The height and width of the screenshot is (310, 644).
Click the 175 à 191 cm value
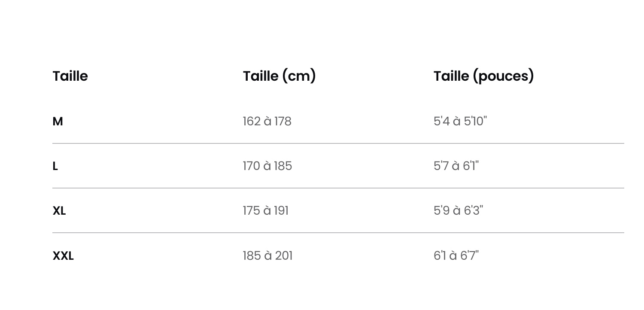point(266,211)
